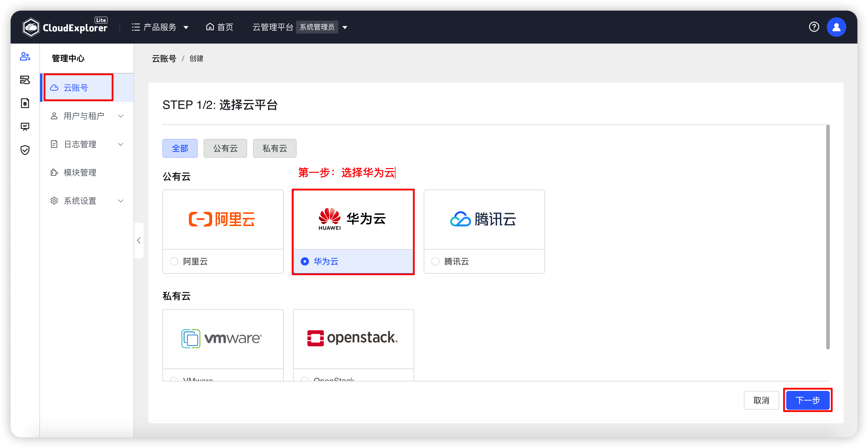Image resolution: width=868 pixels, height=448 pixels.
Task: Click the 云管理平台 label
Action: point(272,27)
